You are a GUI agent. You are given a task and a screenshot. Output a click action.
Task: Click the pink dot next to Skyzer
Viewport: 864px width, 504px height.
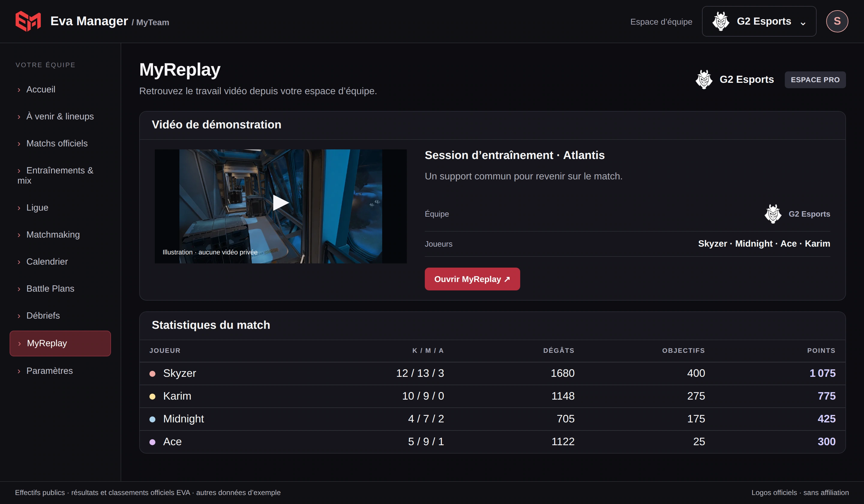point(153,374)
